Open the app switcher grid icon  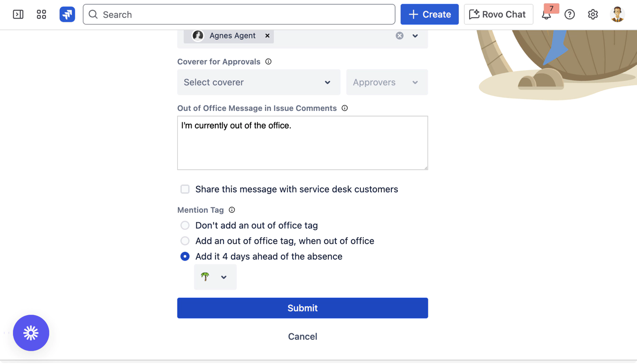pyautogui.click(x=41, y=14)
